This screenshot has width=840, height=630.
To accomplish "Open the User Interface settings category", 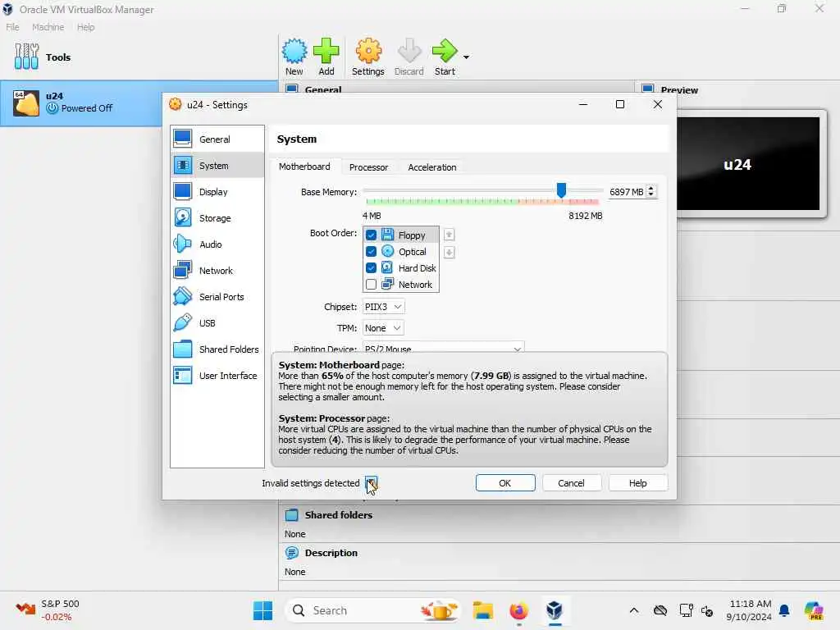I will tap(217, 376).
